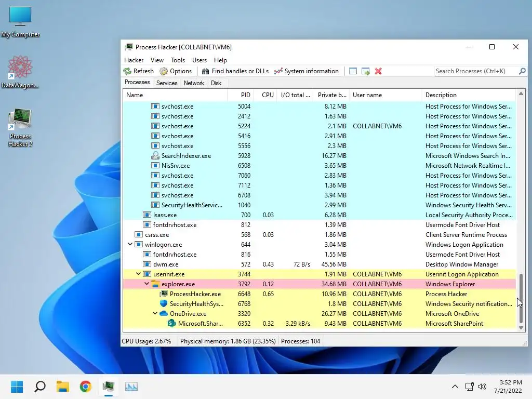Focus the Search Processes input field
532x399 pixels.
click(476, 71)
